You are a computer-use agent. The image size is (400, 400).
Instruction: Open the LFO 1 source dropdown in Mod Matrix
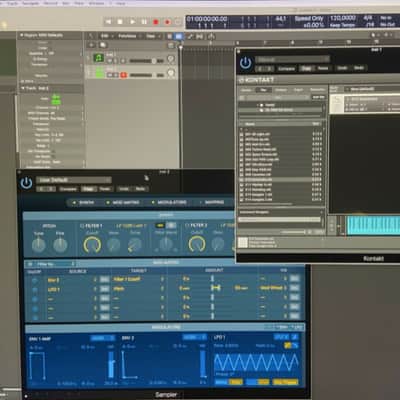click(x=72, y=289)
